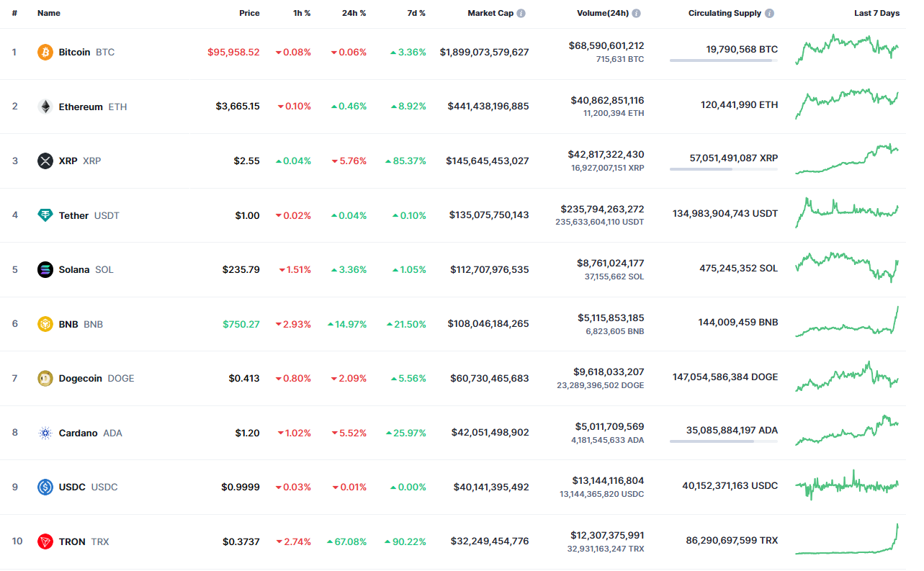The height and width of the screenshot is (571, 924).
Task: Click Solana volume $8,761,024,177
Action: coord(611,264)
